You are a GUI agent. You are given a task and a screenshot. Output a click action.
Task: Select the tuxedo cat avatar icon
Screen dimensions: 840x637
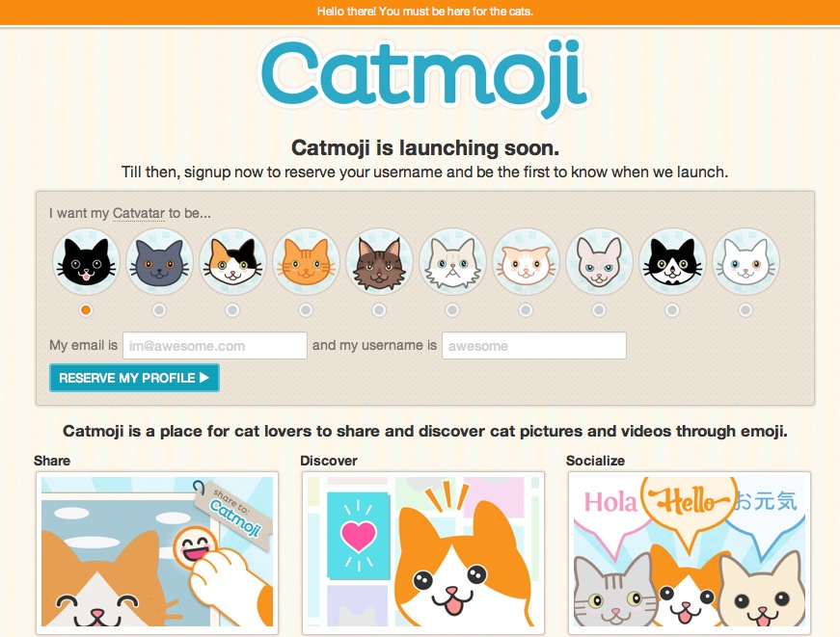(x=672, y=261)
